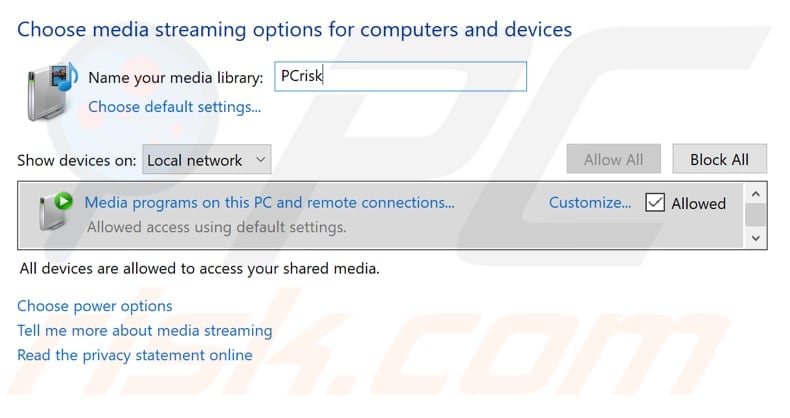Click the Local network dropdown chevron
Image resolution: width=790 pixels, height=418 pixels.
point(260,160)
